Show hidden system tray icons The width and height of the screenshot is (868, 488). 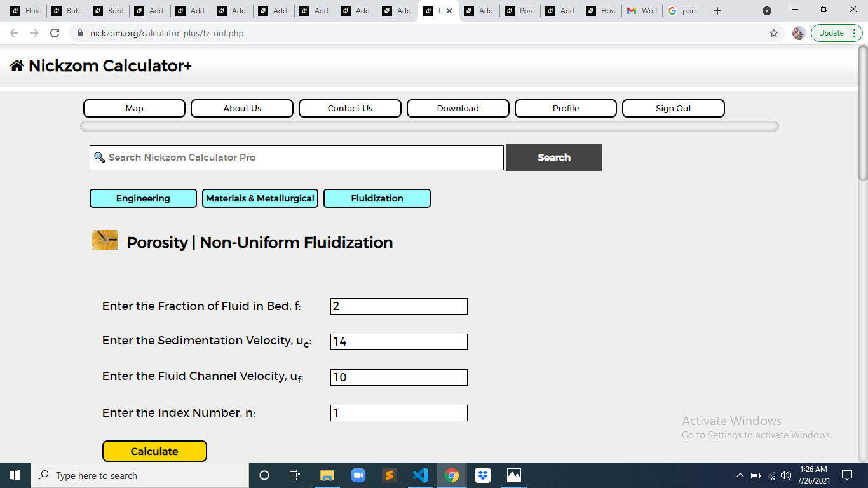[x=740, y=475]
